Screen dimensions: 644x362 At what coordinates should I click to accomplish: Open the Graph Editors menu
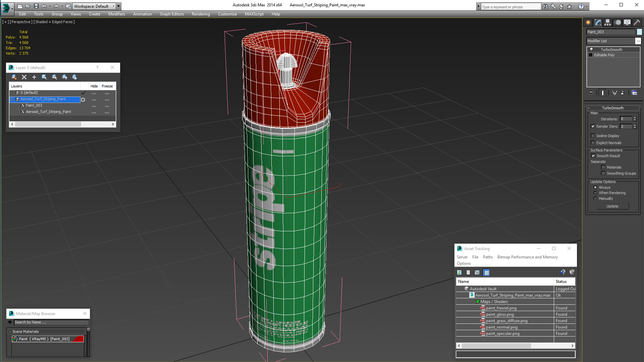pyautogui.click(x=172, y=14)
